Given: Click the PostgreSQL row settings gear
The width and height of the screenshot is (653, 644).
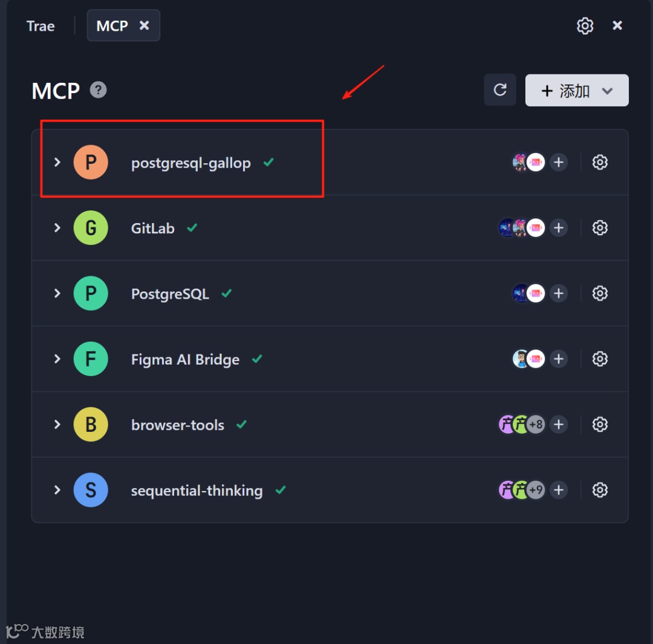Looking at the screenshot, I should click(x=600, y=293).
